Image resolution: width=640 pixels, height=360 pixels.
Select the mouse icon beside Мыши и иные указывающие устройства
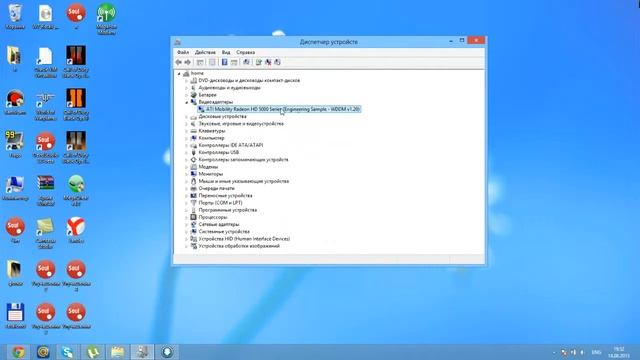point(193,181)
